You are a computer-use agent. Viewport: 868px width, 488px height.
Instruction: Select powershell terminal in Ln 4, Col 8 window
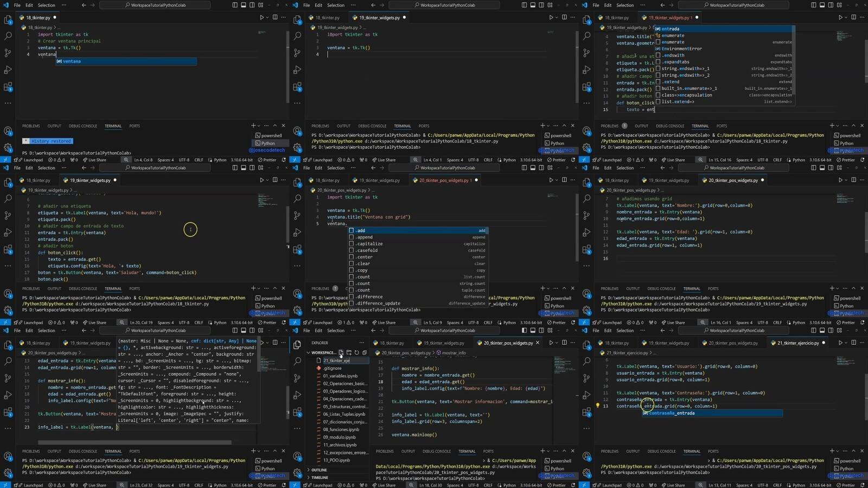click(269, 136)
